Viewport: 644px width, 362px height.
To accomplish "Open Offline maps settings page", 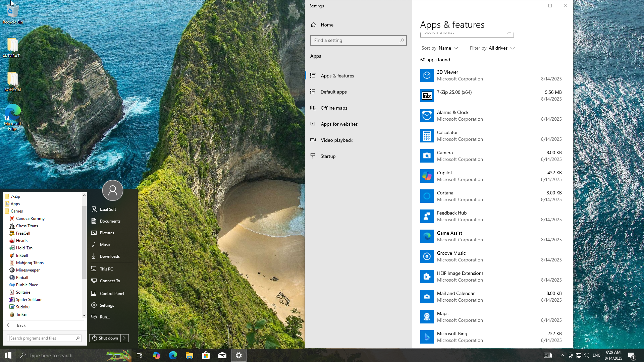I will point(359,108).
